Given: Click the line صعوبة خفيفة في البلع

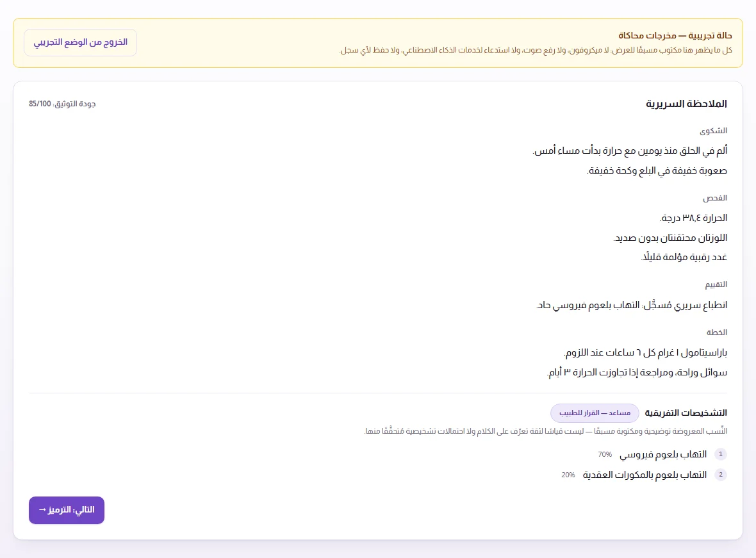Looking at the screenshot, I should pyautogui.click(x=657, y=170).
